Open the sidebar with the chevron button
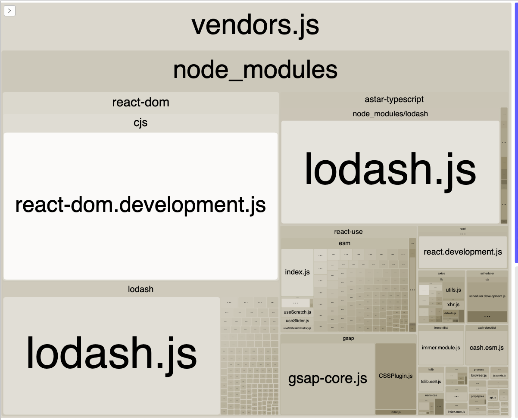The height and width of the screenshot is (420, 518). [9, 11]
